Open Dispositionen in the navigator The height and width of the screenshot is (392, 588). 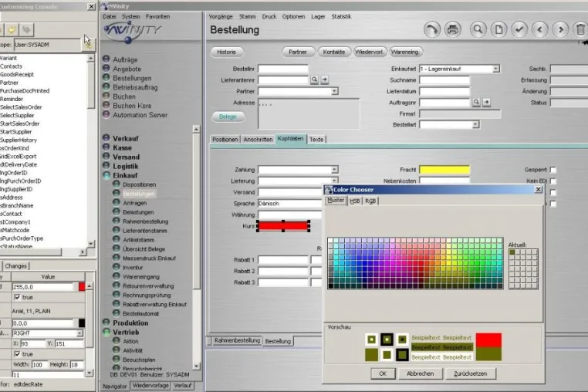(x=139, y=184)
